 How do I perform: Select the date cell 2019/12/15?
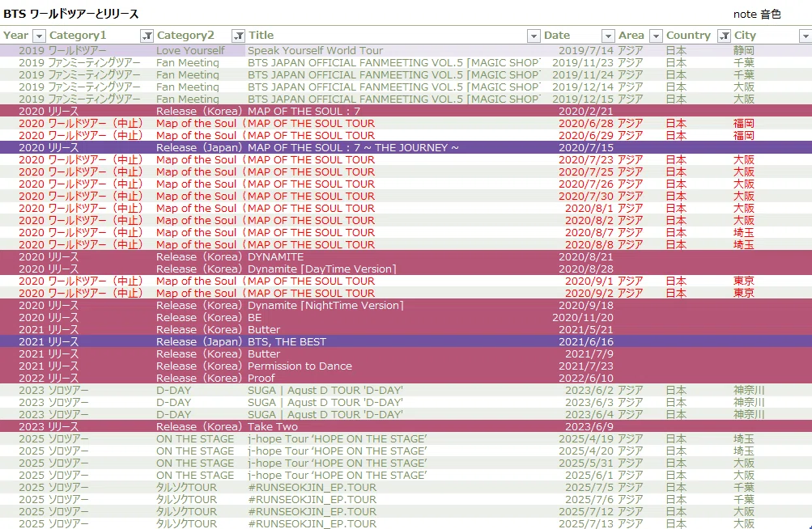pos(583,99)
